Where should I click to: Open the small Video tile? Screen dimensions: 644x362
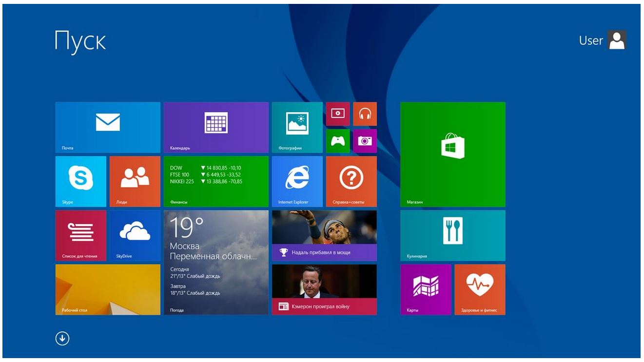[x=338, y=114]
